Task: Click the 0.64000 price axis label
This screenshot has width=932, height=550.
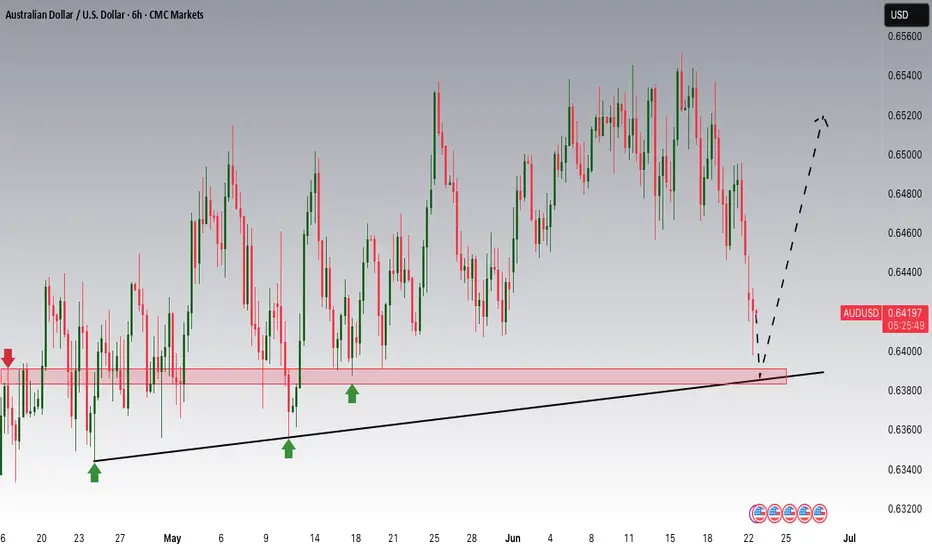Action: [905, 351]
